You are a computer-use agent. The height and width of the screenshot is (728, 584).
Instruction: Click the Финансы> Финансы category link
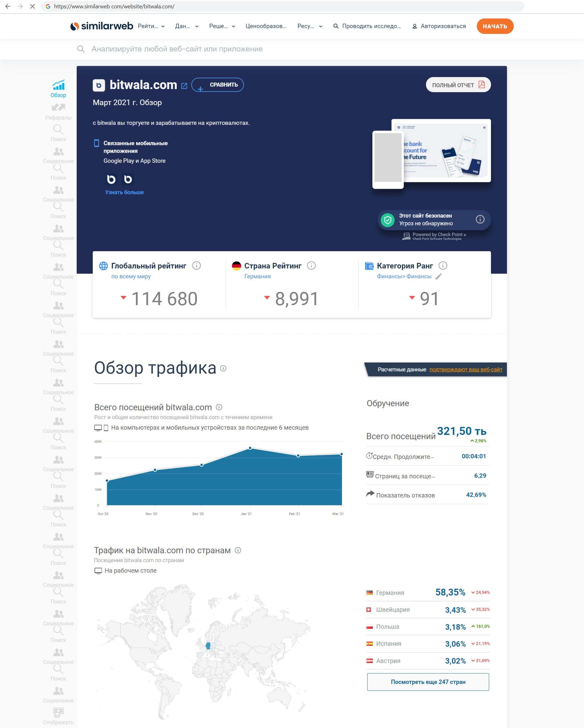[404, 276]
